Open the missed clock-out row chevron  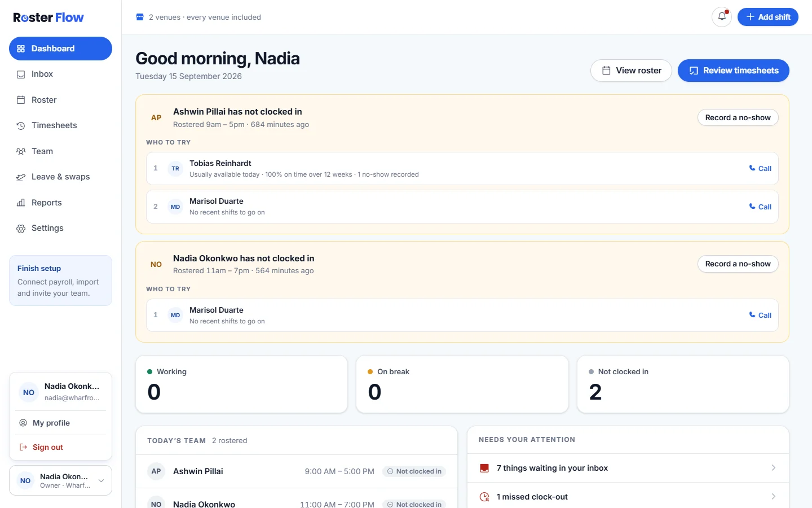[773, 497]
